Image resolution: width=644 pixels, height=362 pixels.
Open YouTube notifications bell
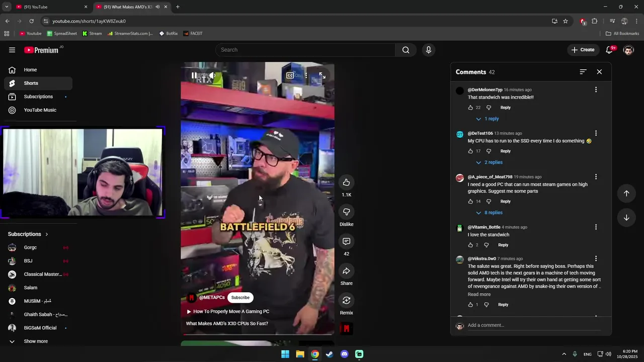(609, 50)
